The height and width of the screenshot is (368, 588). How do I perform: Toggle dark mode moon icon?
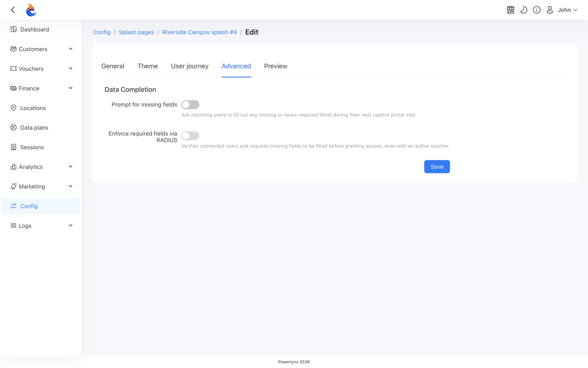[524, 10]
